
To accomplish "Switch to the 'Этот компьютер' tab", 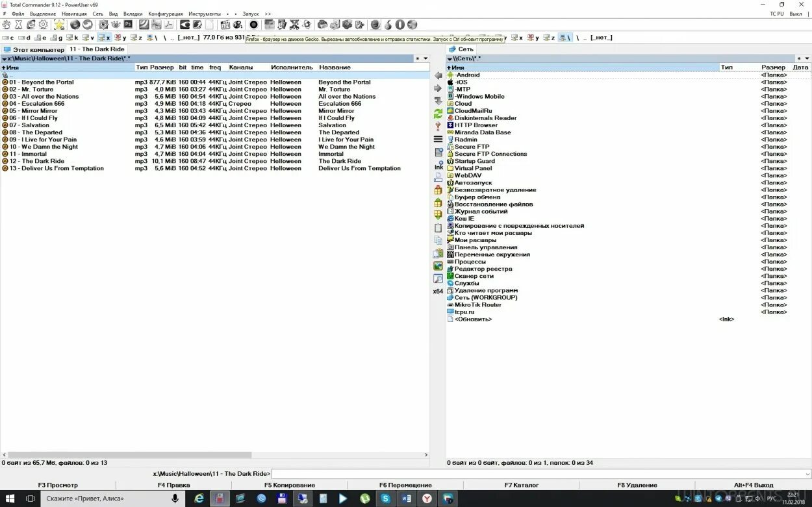I will (34, 49).
